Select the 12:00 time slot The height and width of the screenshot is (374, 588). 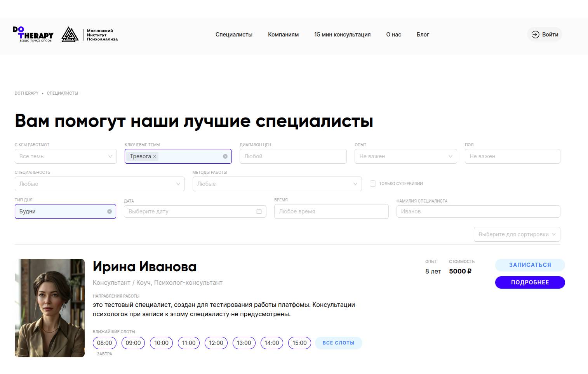coord(216,343)
